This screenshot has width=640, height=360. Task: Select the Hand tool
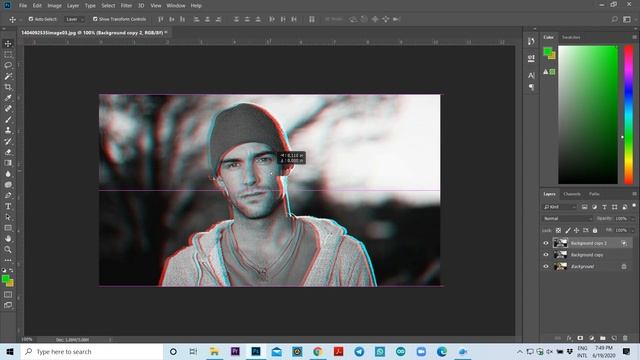click(8, 238)
